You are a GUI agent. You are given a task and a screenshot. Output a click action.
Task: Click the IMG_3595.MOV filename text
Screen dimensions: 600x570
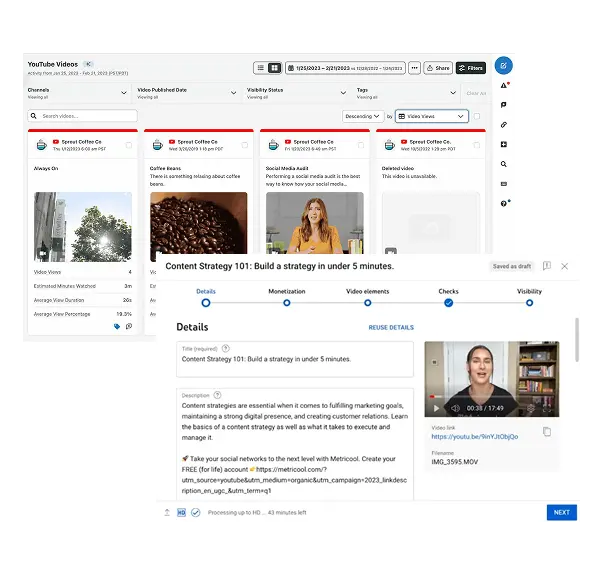(455, 462)
